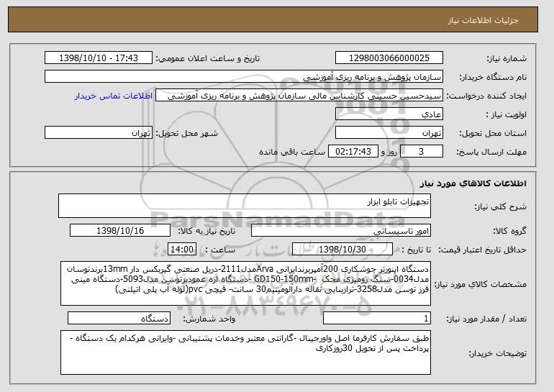554x392 pixels.
Task: Click the گروه کالا label
Action: click(x=509, y=232)
